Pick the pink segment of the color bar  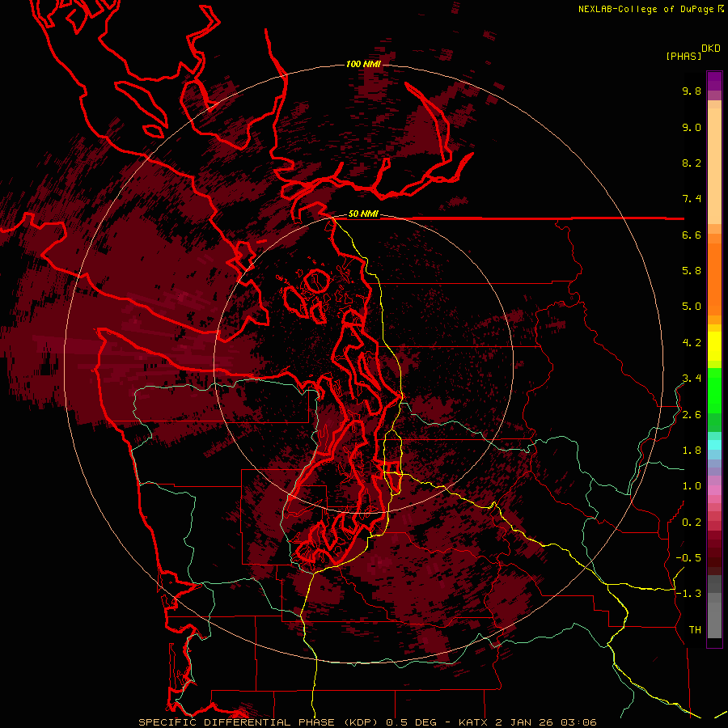click(x=714, y=489)
